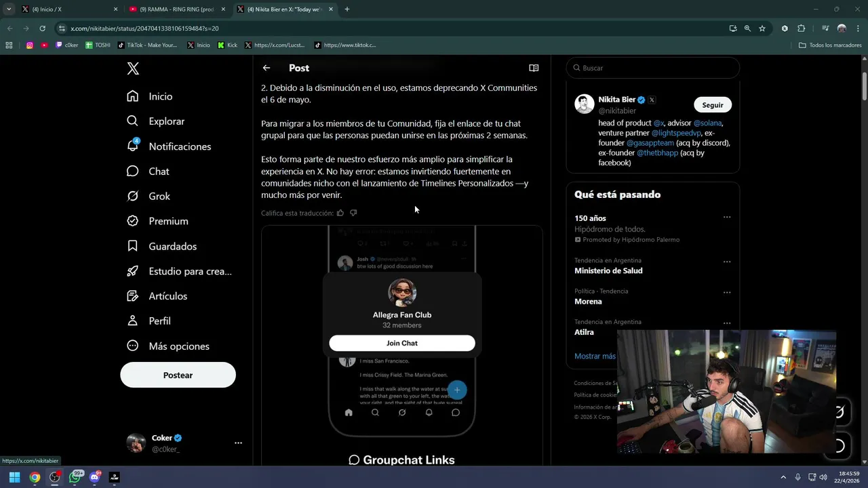Click the address bar URL

point(144,28)
